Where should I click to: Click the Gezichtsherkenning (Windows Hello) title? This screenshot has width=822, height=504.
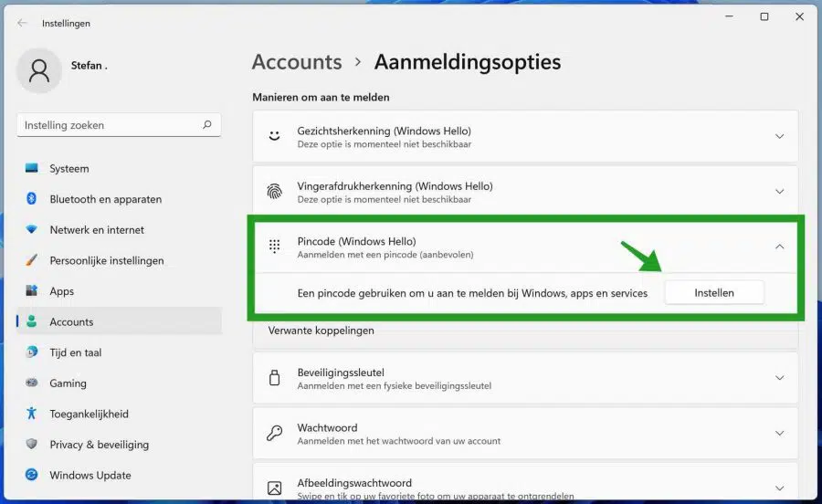pyautogui.click(x=384, y=131)
